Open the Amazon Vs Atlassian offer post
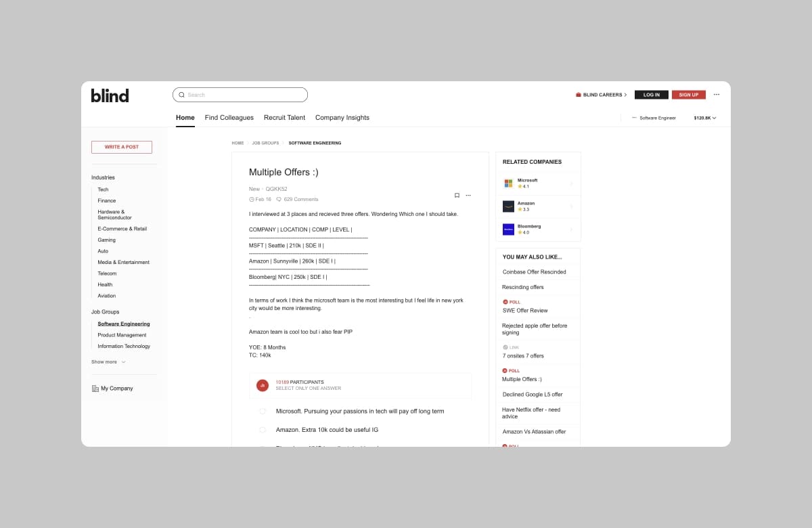 click(535, 432)
